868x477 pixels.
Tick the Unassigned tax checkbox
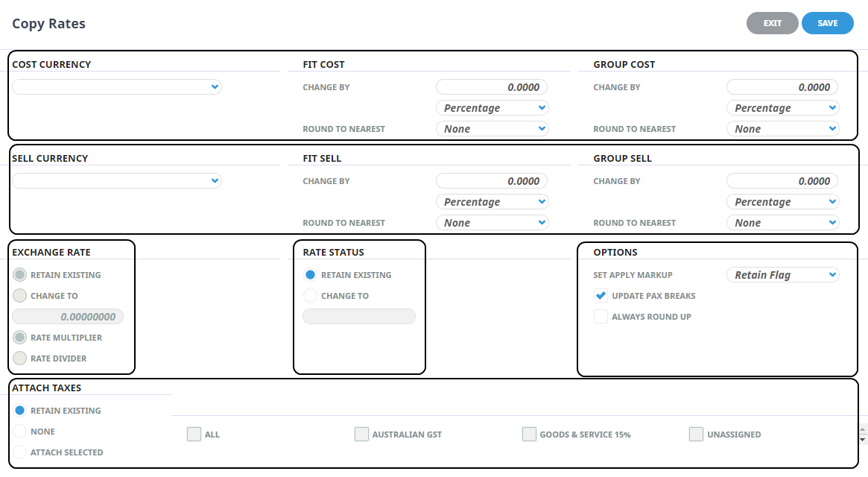click(696, 435)
